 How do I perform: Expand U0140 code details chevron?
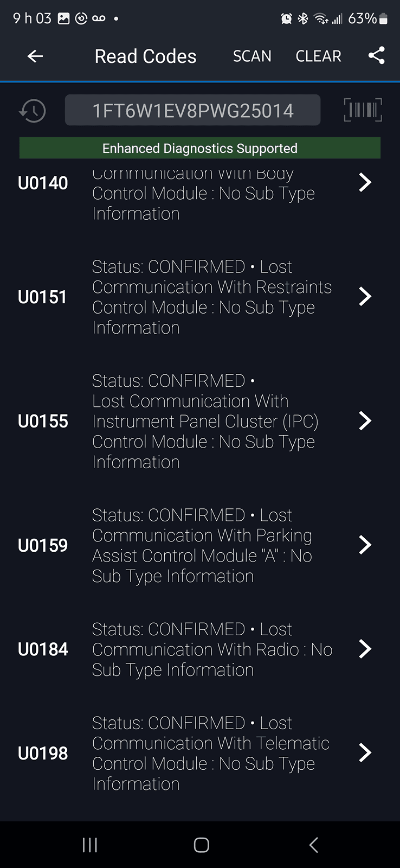point(365,183)
